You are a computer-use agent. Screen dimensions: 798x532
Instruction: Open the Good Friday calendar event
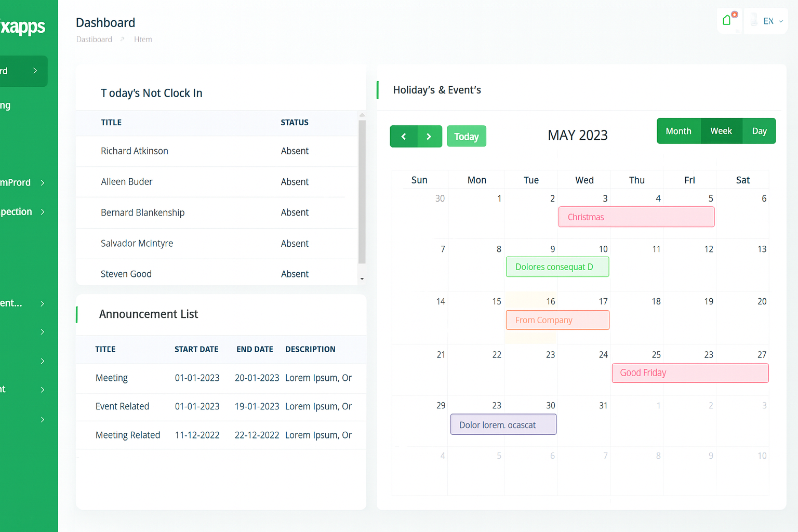pos(690,373)
